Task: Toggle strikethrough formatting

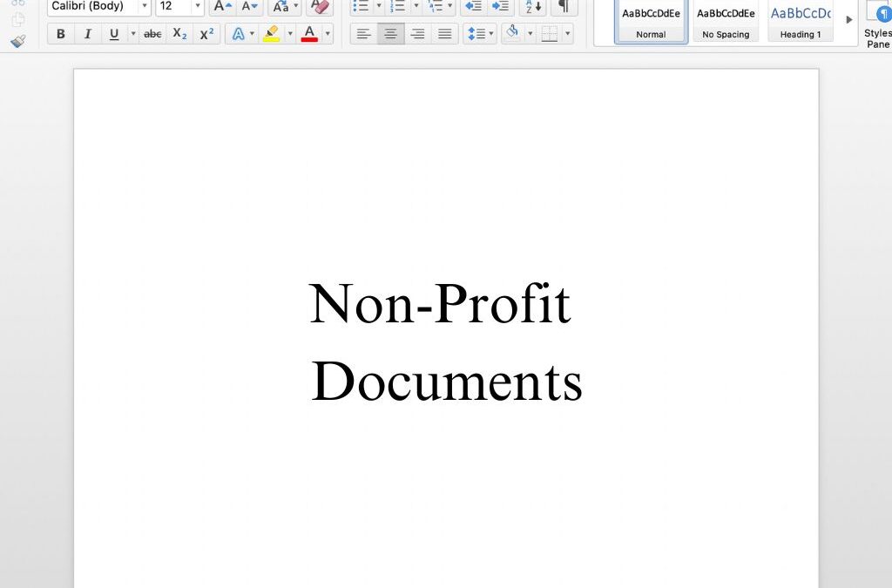Action: [152, 34]
